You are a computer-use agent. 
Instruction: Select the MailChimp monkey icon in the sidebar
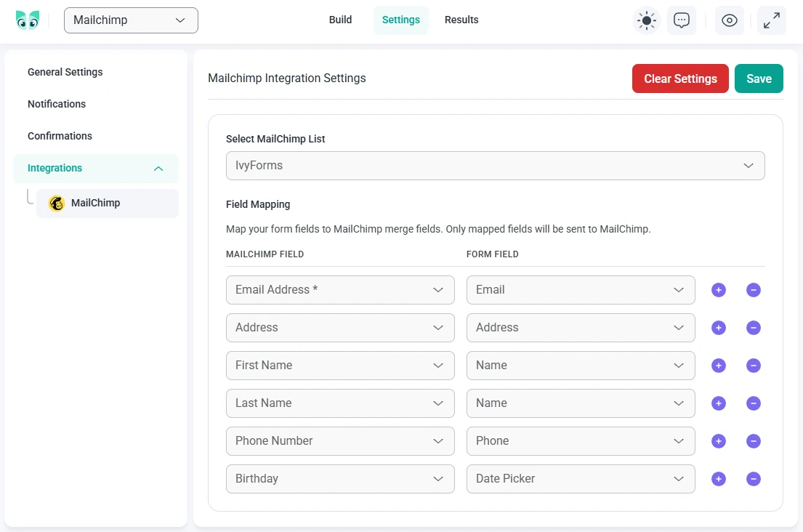click(57, 203)
